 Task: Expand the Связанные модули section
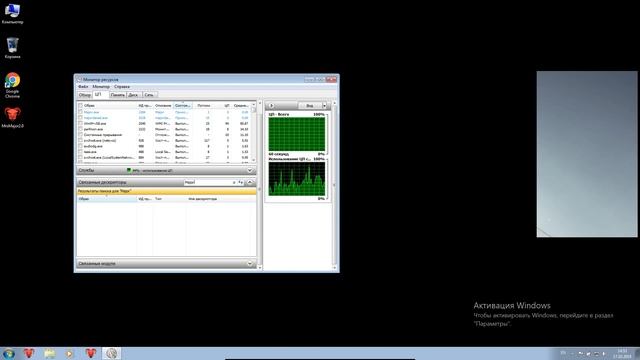click(x=249, y=264)
